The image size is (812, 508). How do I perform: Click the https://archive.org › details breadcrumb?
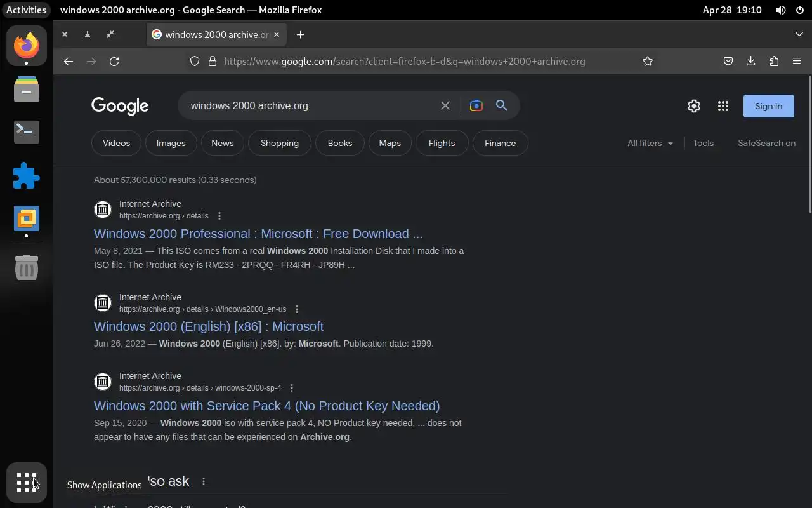[164, 216]
